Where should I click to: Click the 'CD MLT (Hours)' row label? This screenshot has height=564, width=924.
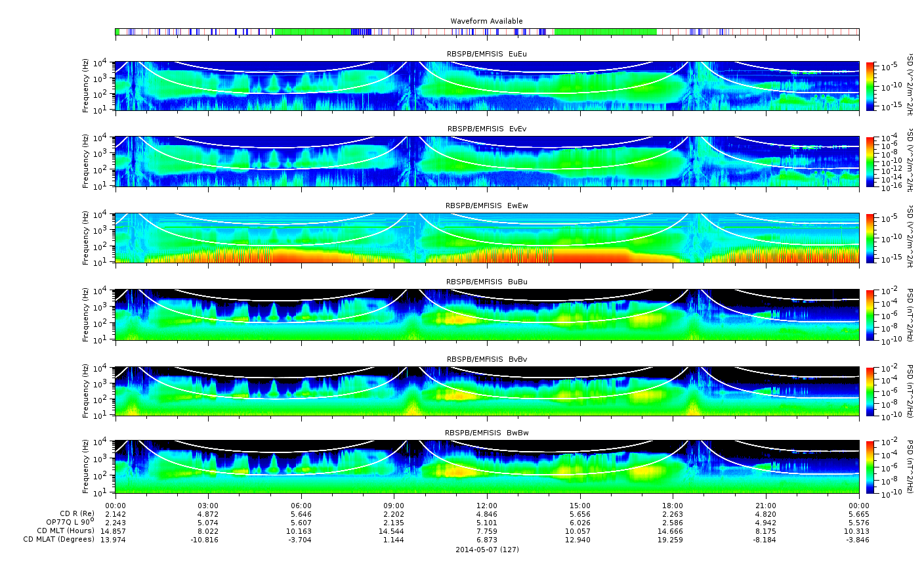coord(66,531)
